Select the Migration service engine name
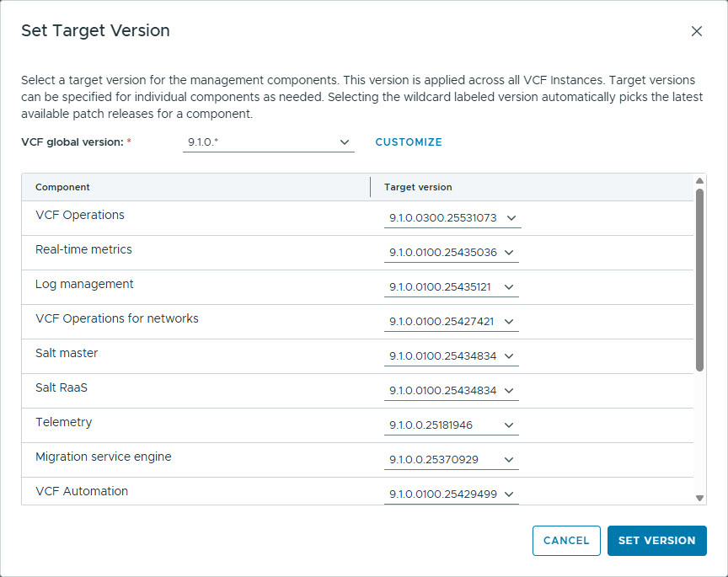The width and height of the screenshot is (728, 577). 104,457
